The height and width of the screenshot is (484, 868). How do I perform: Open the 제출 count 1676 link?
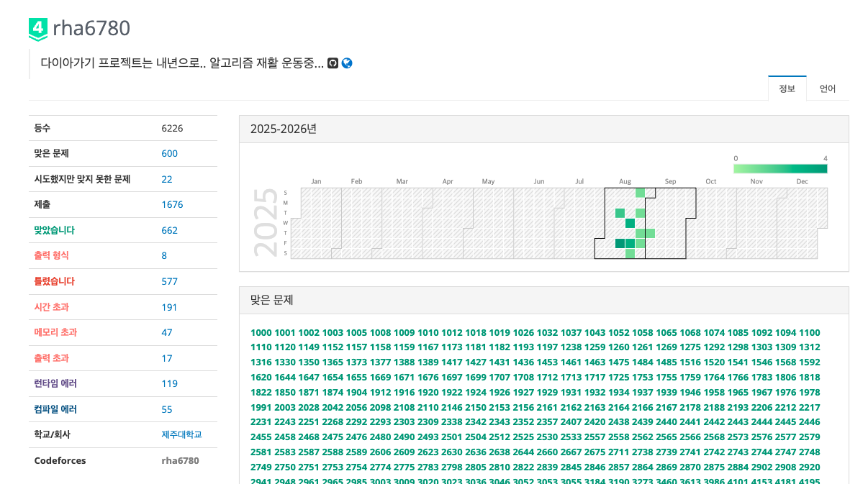click(x=172, y=204)
